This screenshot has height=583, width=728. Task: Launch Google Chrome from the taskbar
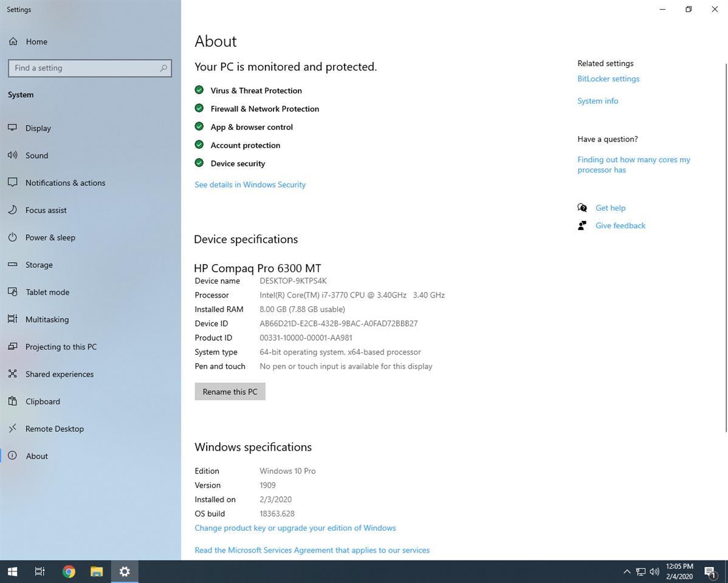click(69, 571)
